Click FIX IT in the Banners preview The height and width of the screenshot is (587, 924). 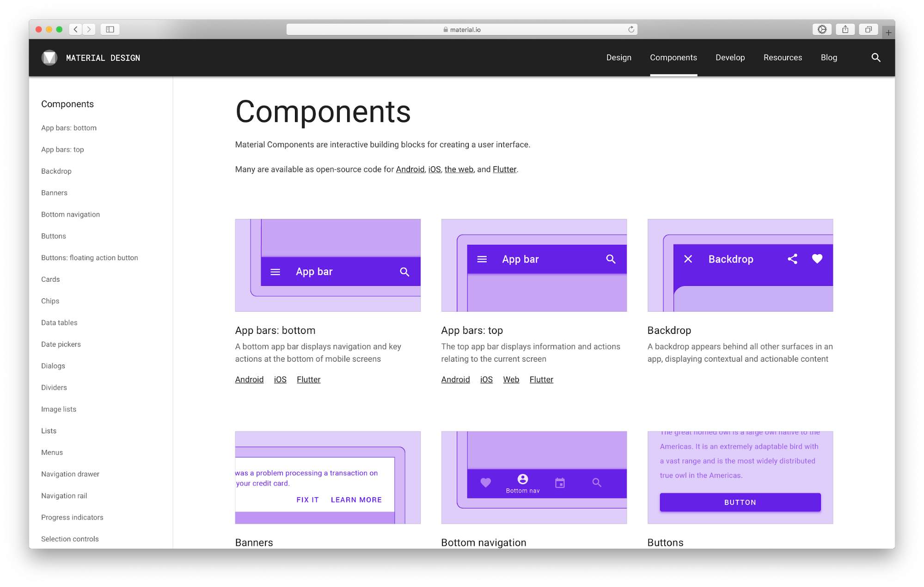pyautogui.click(x=307, y=499)
